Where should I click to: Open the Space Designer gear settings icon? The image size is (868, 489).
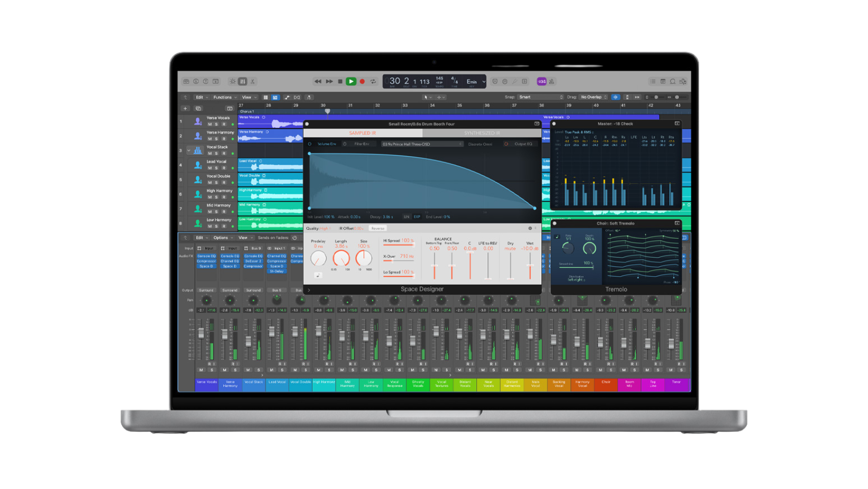pyautogui.click(x=530, y=229)
